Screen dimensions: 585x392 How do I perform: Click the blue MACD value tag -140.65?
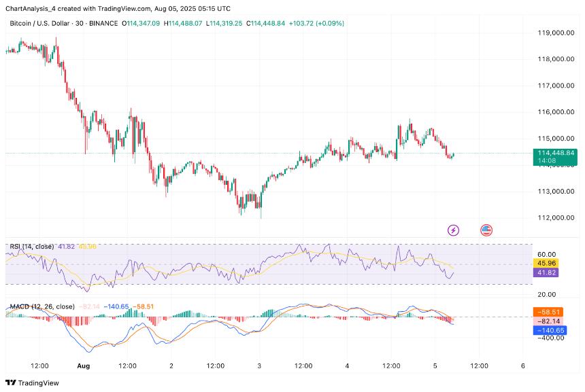click(549, 331)
